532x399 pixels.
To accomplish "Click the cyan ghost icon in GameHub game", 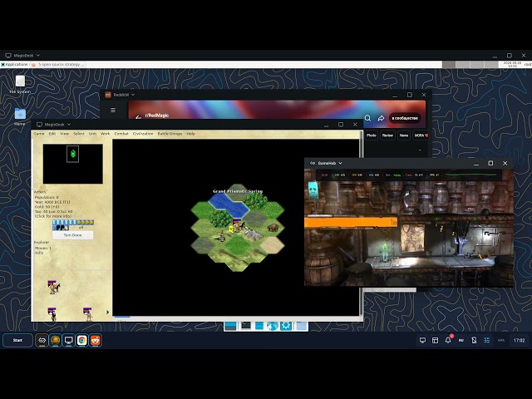I will (313, 190).
